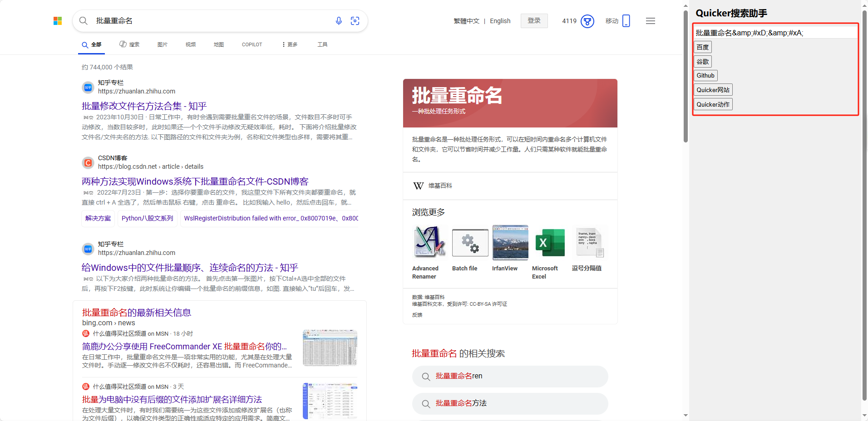Open comma-separated values thumbnail
Viewport: 868px width, 421px height.
(x=590, y=242)
